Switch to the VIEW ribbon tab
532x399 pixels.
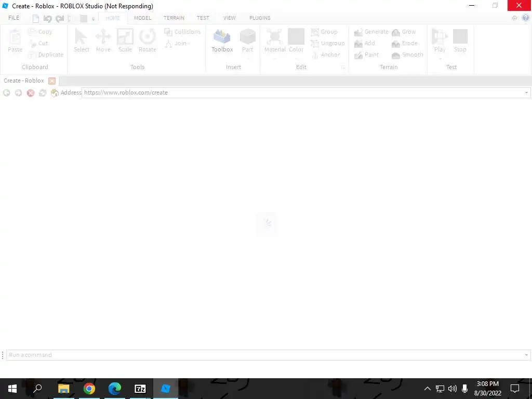tap(229, 18)
